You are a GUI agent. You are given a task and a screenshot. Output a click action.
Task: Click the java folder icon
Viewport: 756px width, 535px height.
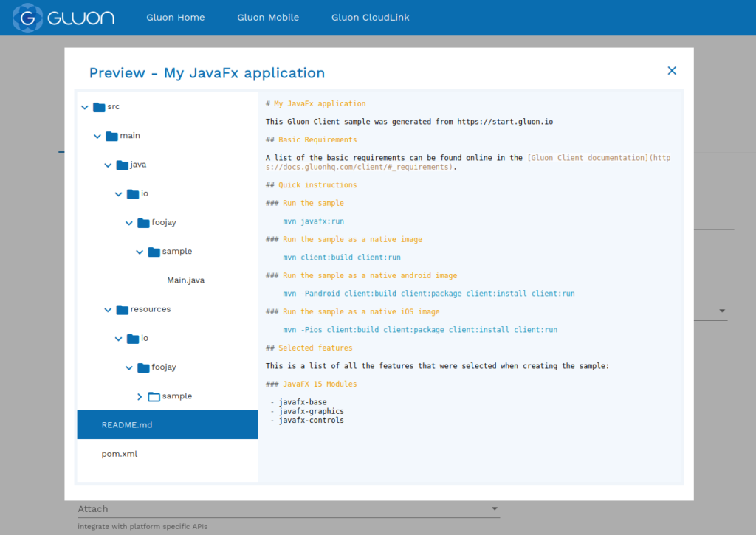pyautogui.click(x=123, y=165)
